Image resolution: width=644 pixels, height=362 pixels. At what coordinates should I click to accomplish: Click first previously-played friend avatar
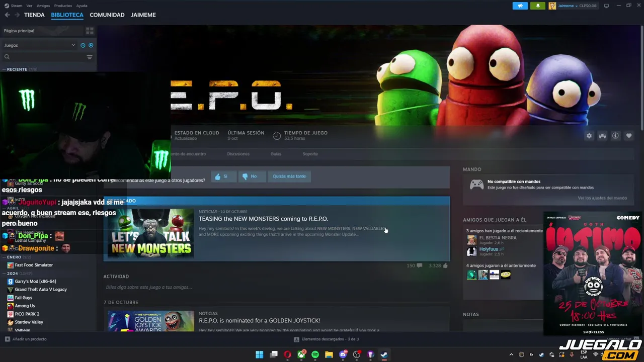471,275
